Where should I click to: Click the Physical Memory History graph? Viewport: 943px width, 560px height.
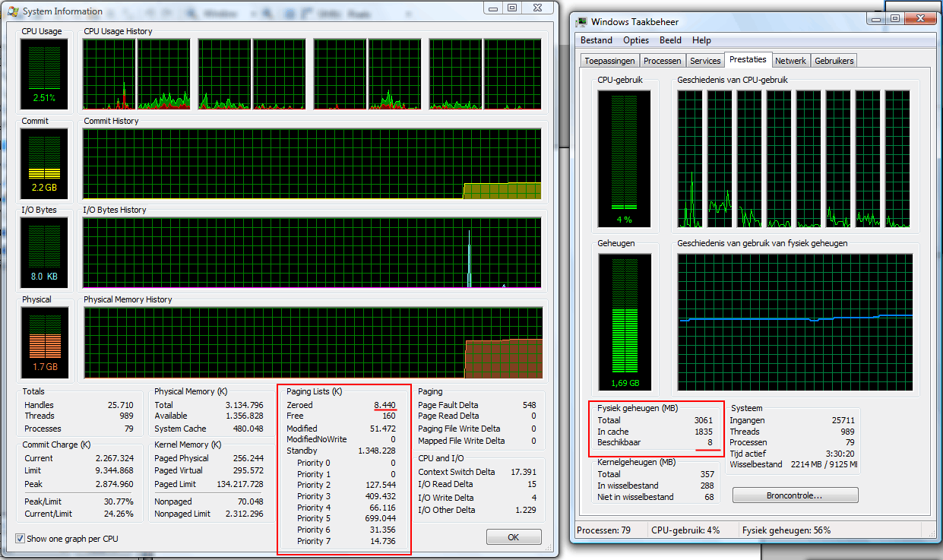[312, 343]
